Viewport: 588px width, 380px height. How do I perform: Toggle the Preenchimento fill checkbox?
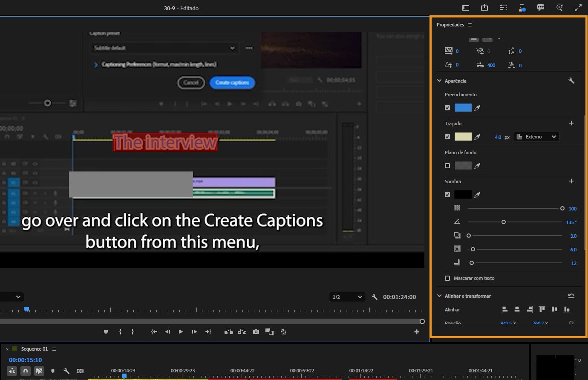click(447, 108)
